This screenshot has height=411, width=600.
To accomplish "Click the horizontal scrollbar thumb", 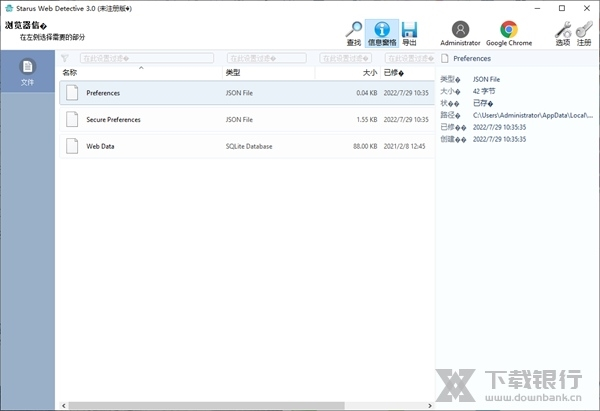I will (x=207, y=405).
